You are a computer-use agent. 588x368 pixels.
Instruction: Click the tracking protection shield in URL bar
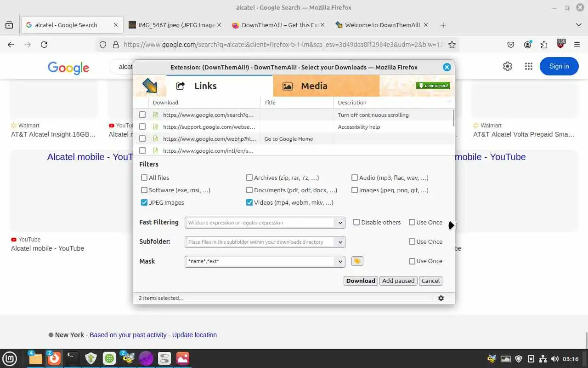pos(103,45)
